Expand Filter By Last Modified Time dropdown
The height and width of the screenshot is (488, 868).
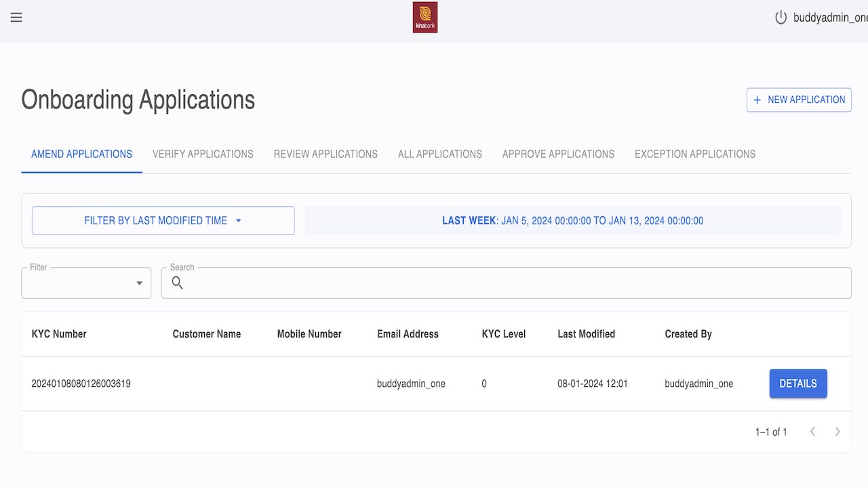click(163, 221)
